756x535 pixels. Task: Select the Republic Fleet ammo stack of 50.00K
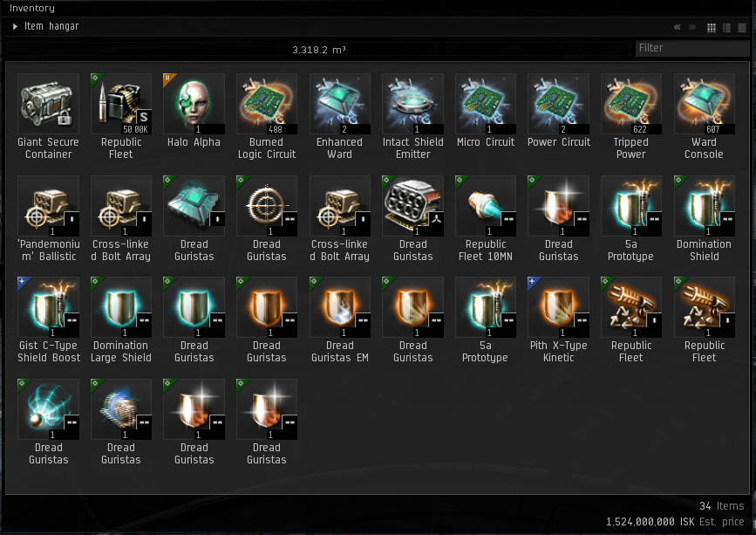tap(121, 104)
